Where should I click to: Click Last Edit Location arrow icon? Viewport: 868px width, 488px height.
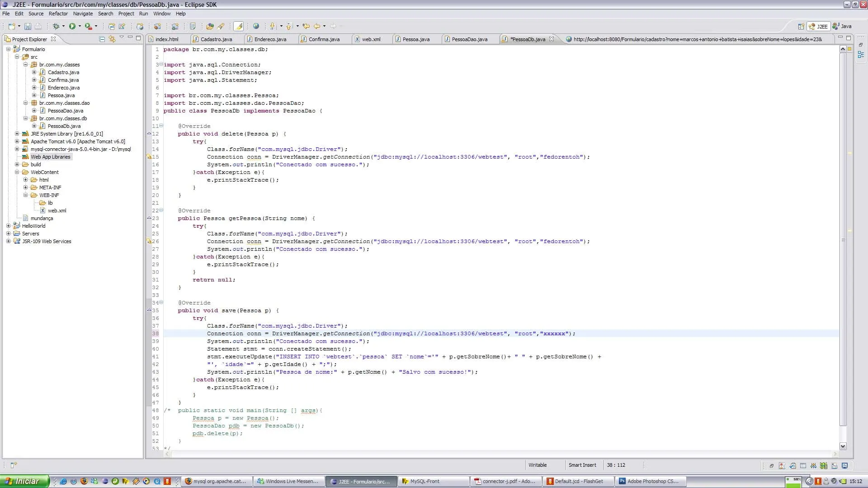click(306, 26)
